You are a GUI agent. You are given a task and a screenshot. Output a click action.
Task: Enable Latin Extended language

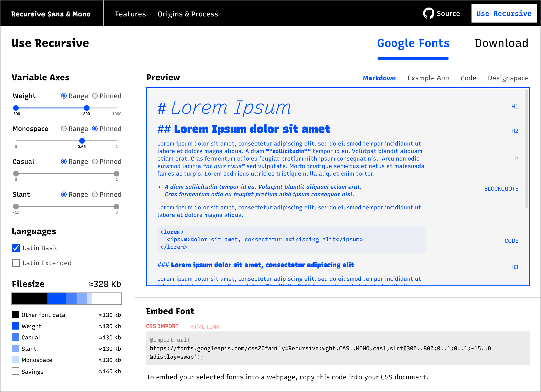16,263
